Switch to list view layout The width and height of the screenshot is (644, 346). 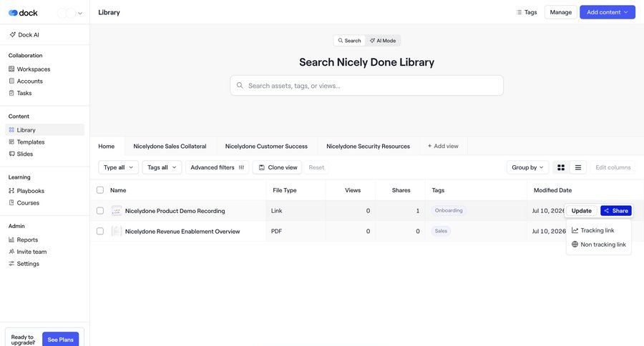tap(578, 167)
